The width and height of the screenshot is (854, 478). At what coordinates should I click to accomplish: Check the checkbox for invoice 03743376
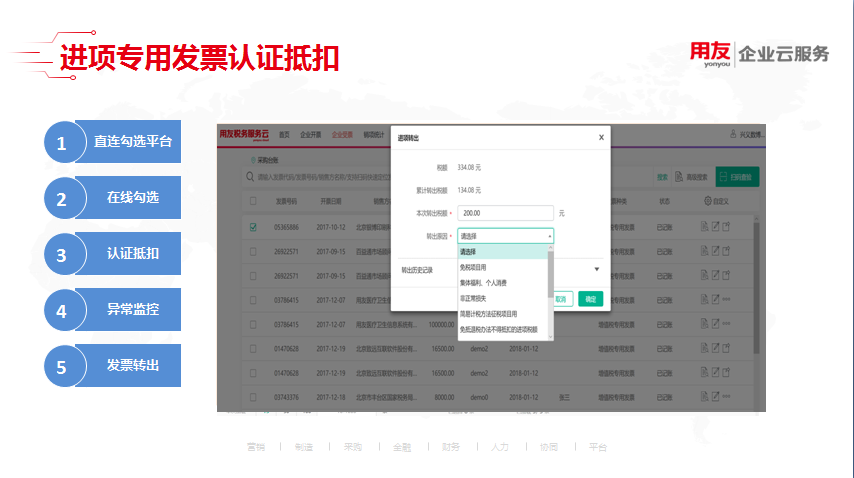click(253, 397)
